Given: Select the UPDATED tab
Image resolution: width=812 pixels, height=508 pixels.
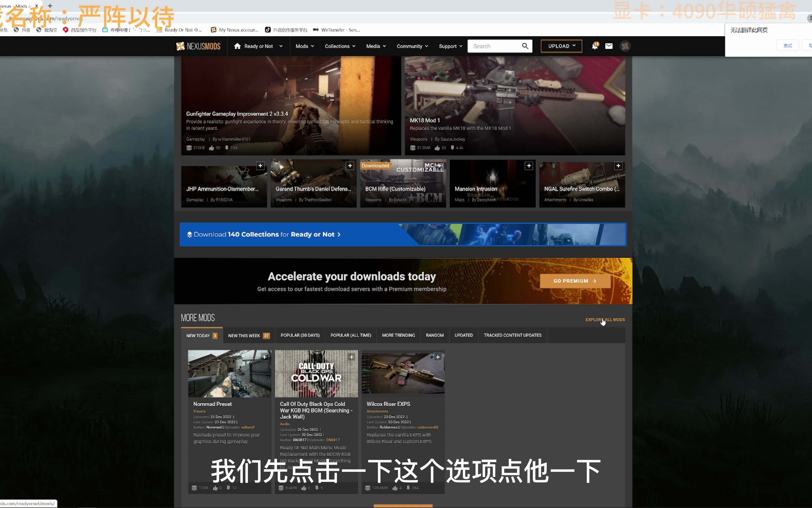Looking at the screenshot, I should coord(463,335).
